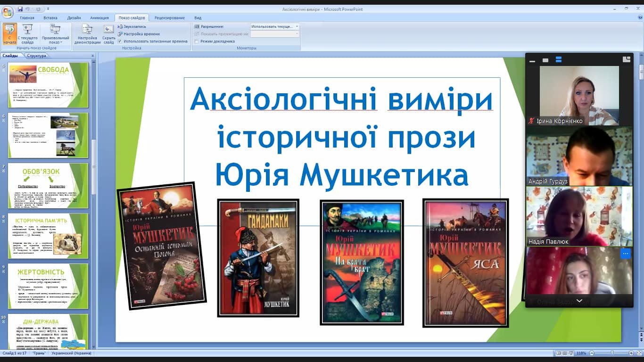Toggle Использовать записанные времена checkbox
Image resolution: width=644 pixels, height=362 pixels.
tap(120, 41)
